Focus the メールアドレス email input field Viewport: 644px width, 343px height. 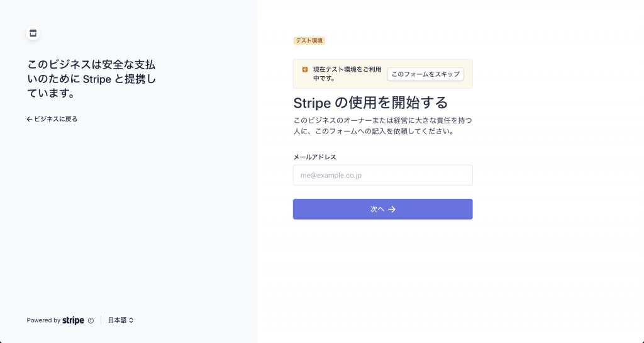pyautogui.click(x=383, y=176)
